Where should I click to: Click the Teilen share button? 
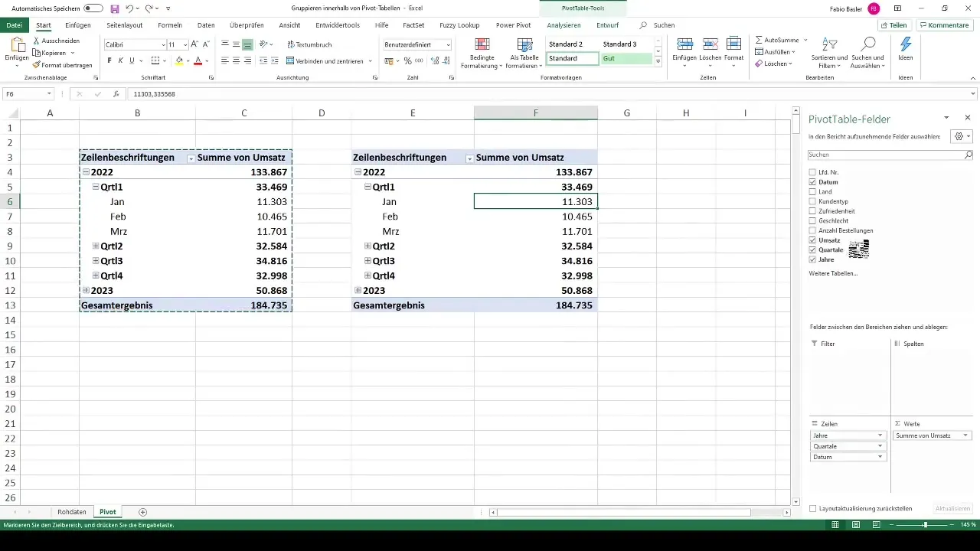coord(893,25)
